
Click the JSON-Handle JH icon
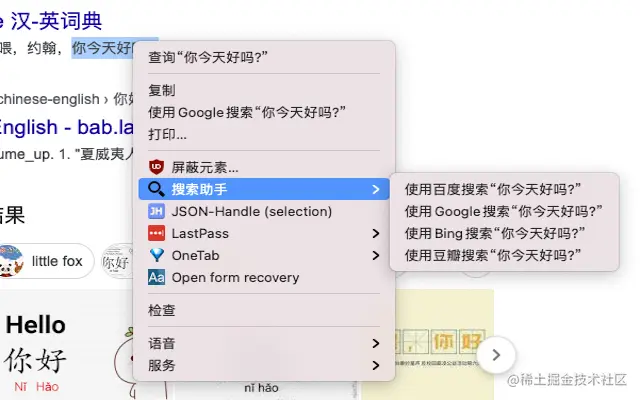click(x=156, y=211)
